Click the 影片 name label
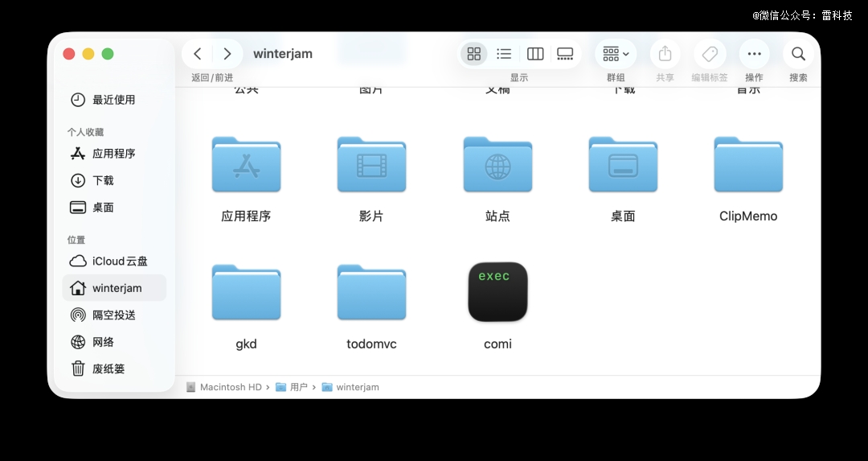Viewport: 868px width, 461px height. [x=371, y=216]
